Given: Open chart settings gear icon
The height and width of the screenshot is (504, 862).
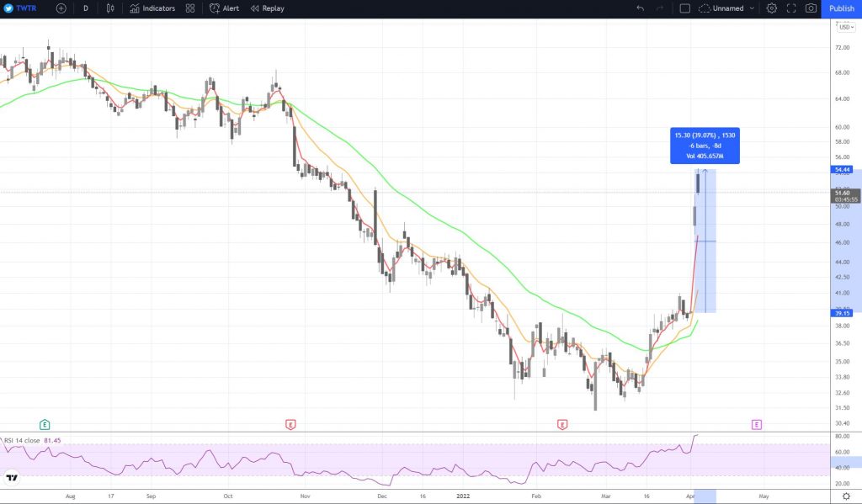Looking at the screenshot, I should [771, 8].
